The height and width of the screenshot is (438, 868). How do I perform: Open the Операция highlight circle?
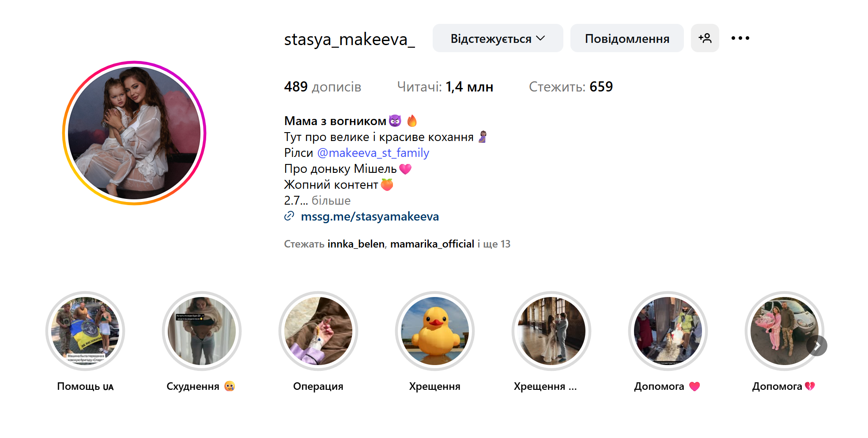pos(318,331)
